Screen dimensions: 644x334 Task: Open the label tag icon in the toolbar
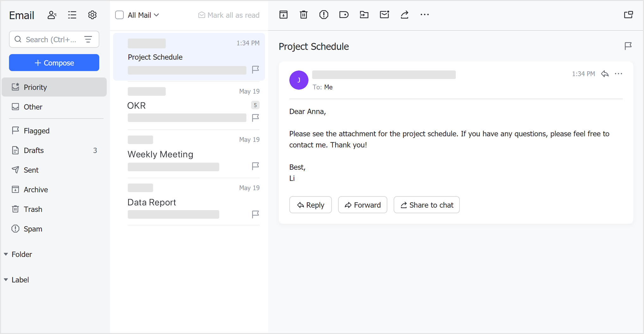click(344, 15)
